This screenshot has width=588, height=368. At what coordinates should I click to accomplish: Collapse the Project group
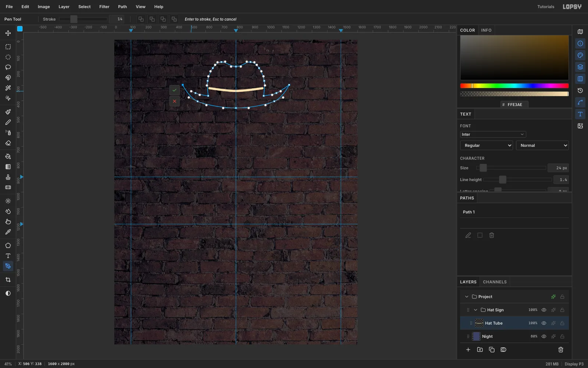[467, 297]
